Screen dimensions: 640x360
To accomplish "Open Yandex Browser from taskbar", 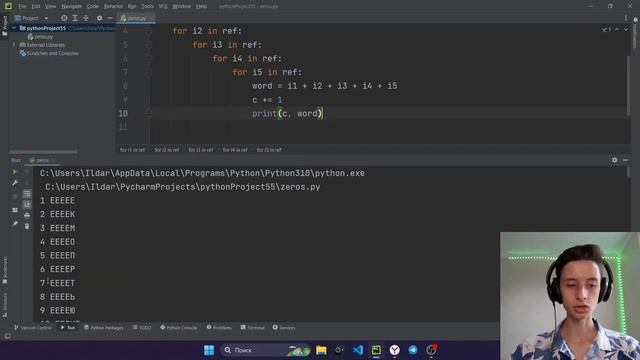I will [x=394, y=350].
